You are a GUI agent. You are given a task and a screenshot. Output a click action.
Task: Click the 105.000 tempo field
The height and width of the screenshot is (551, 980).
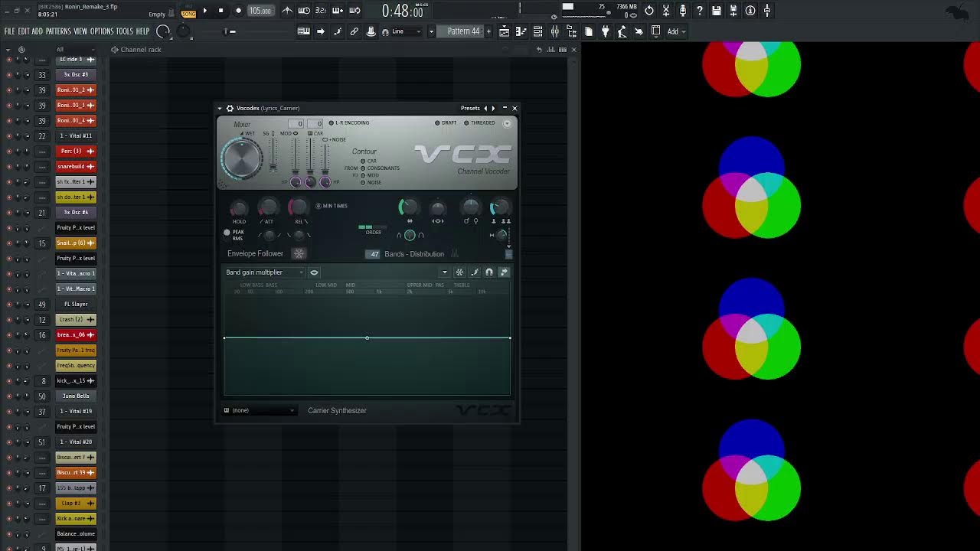pos(260,11)
